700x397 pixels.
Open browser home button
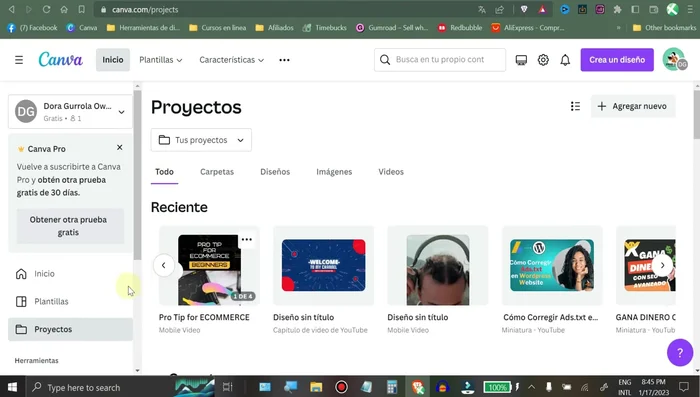pyautogui.click(x=64, y=9)
